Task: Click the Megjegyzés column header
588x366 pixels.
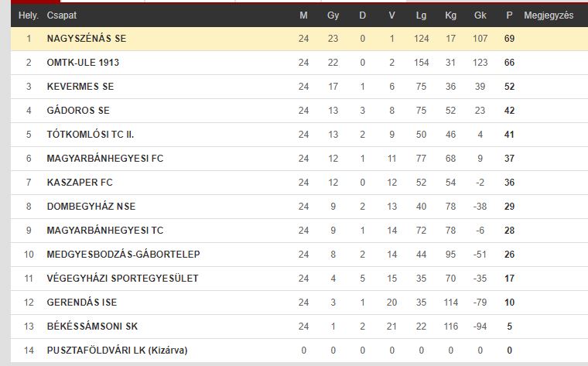Action: tap(549, 15)
